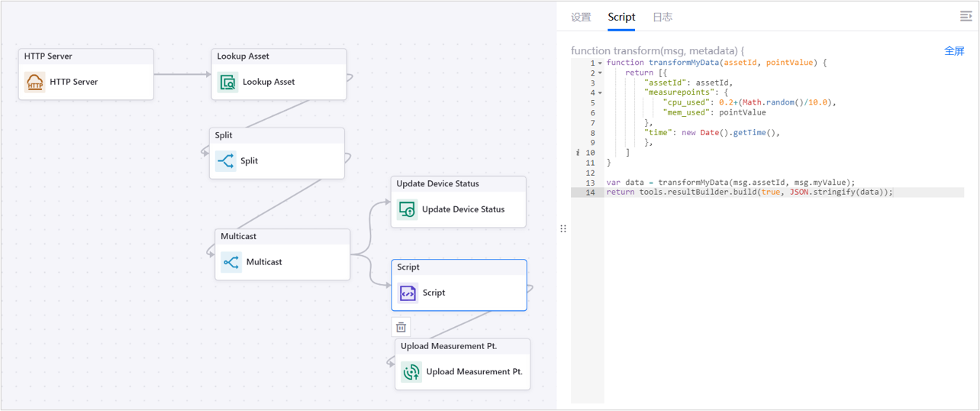This screenshot has height=411, width=980.
Task: Select the Script tab
Action: pos(621,17)
